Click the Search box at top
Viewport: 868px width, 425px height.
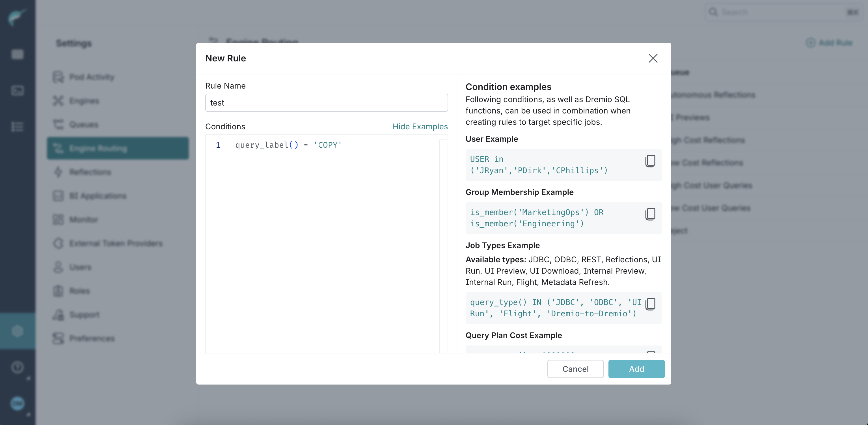782,12
